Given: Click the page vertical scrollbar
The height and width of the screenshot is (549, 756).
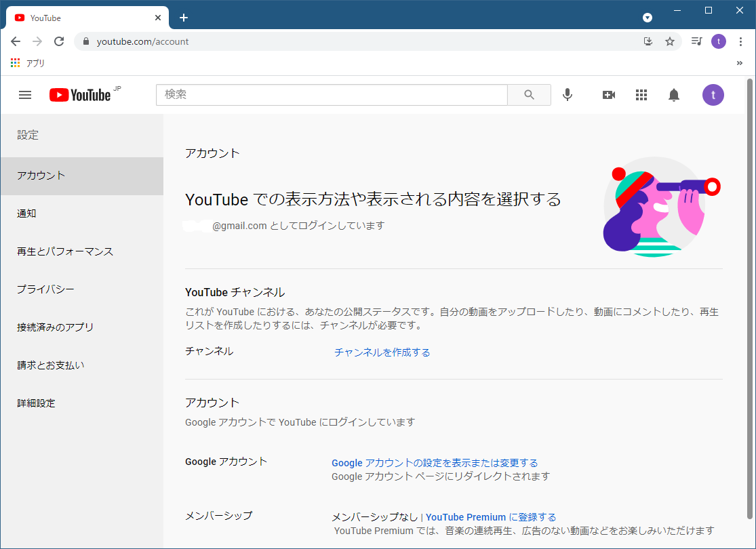Looking at the screenshot, I should (750, 299).
